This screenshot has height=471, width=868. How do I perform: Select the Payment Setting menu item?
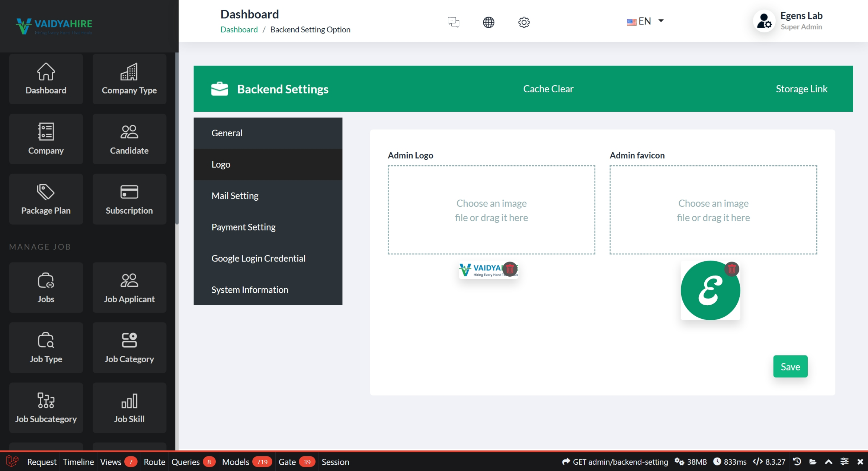[x=243, y=227]
